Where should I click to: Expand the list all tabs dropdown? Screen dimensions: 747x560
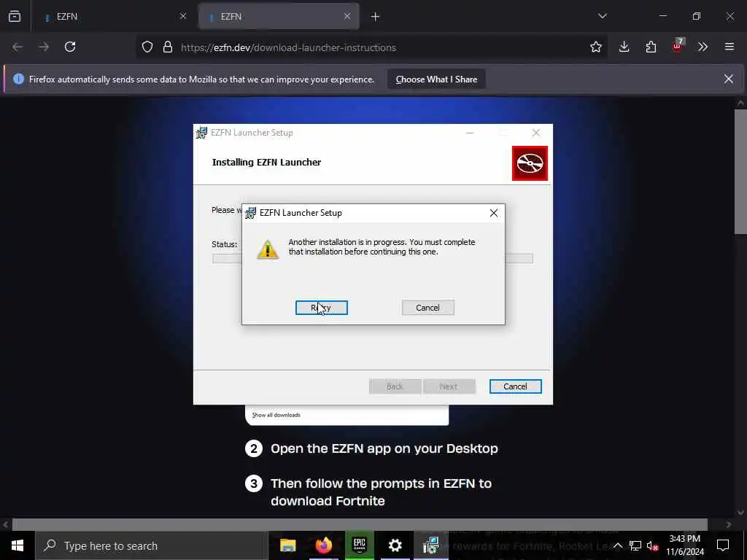pyautogui.click(x=603, y=16)
